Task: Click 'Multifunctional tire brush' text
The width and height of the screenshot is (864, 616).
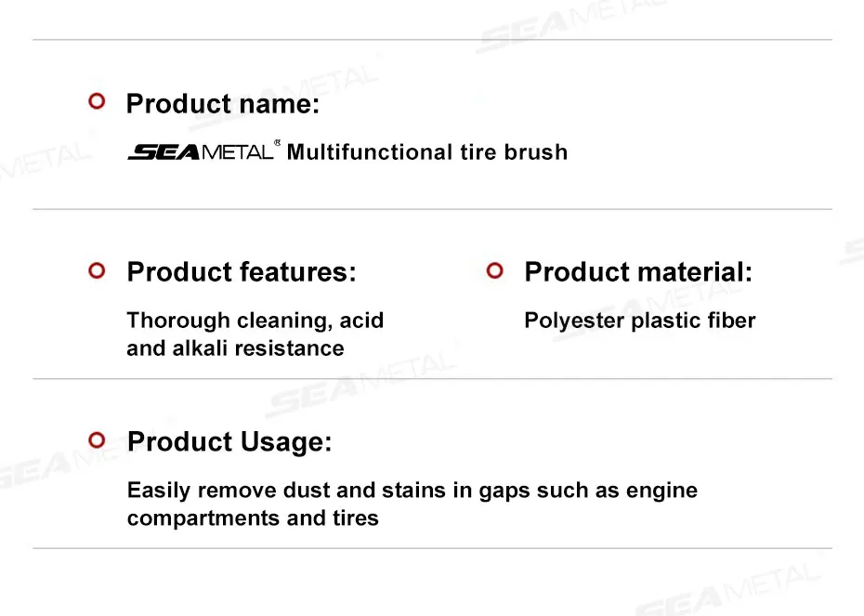Action: (427, 152)
